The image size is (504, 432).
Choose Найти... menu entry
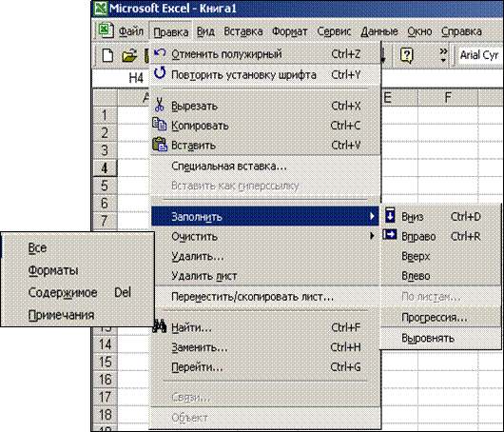tap(265, 327)
